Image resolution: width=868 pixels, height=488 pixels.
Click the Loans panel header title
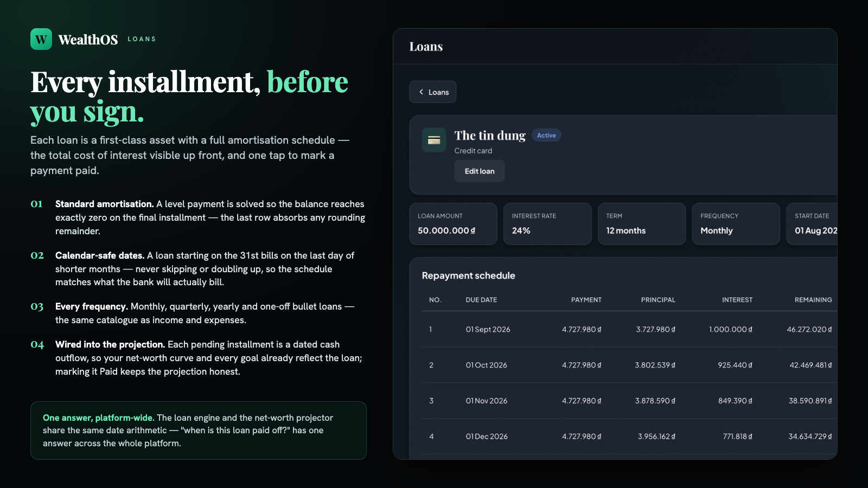pos(426,47)
